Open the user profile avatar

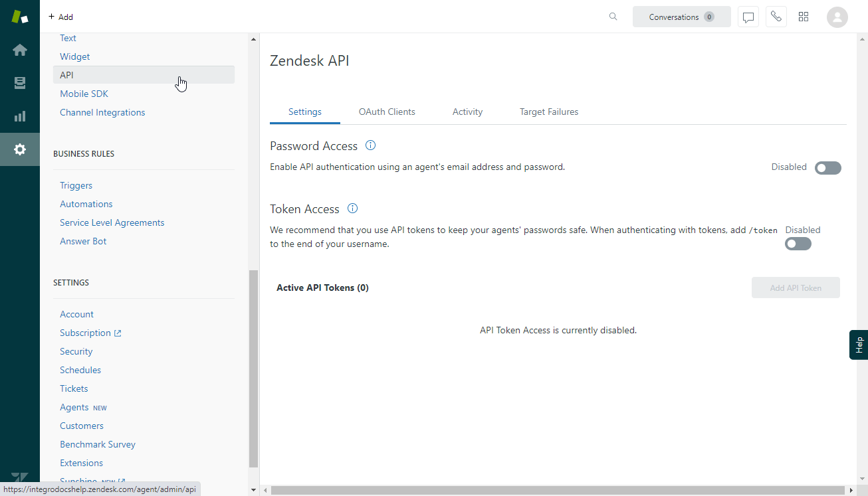[837, 17]
